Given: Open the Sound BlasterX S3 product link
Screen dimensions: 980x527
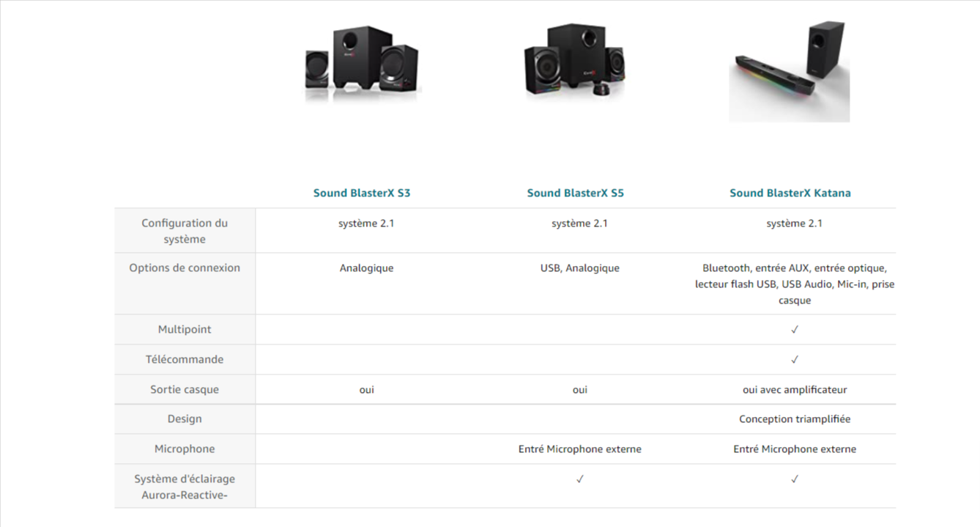Looking at the screenshot, I should click(x=361, y=194).
